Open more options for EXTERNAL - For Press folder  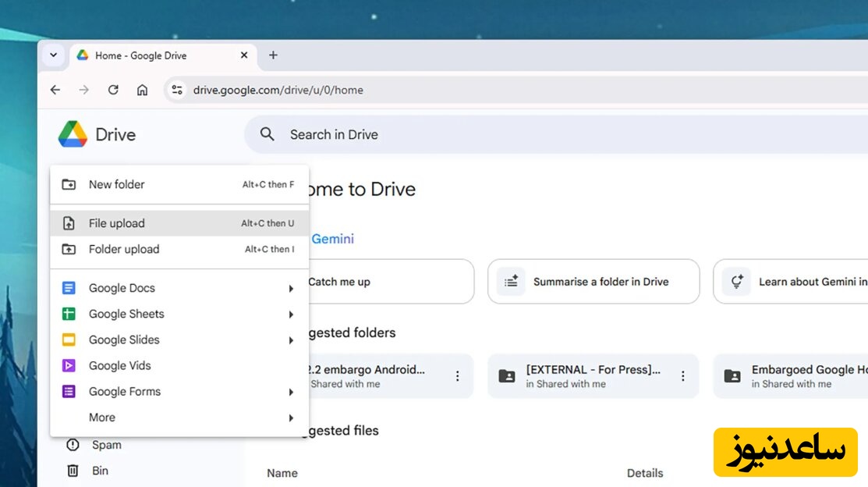pos(682,376)
